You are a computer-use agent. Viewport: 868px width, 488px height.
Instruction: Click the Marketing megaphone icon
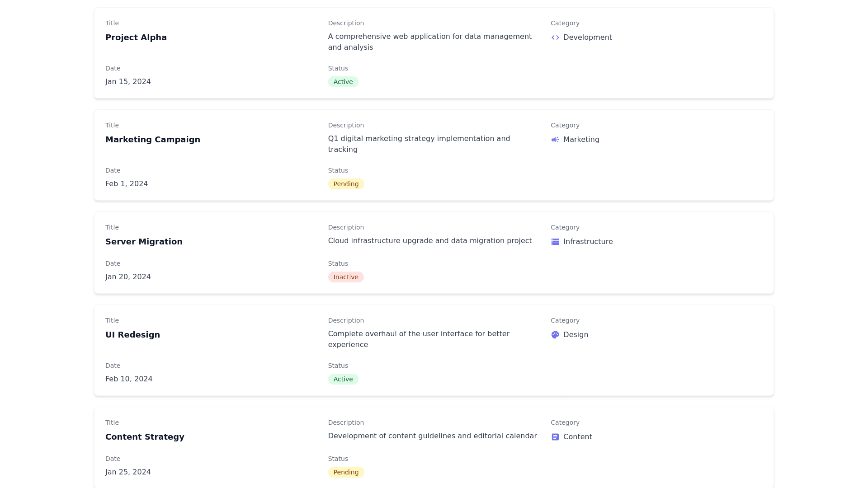[555, 140]
